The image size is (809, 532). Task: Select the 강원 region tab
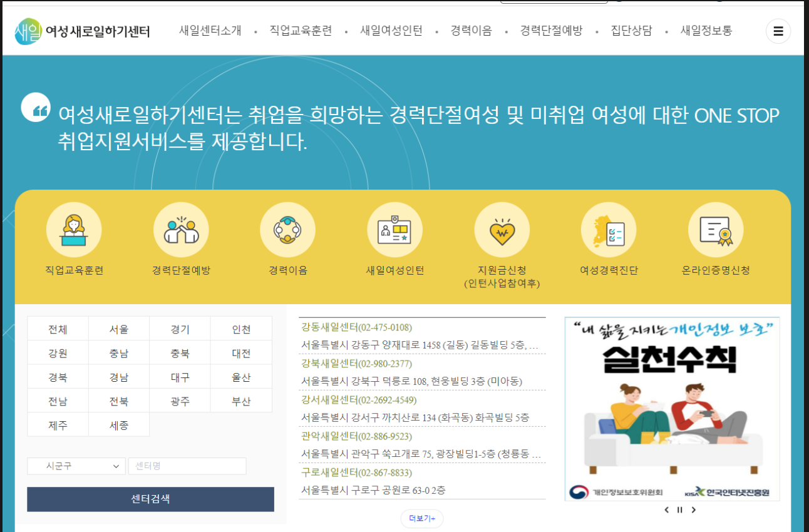[x=58, y=353]
